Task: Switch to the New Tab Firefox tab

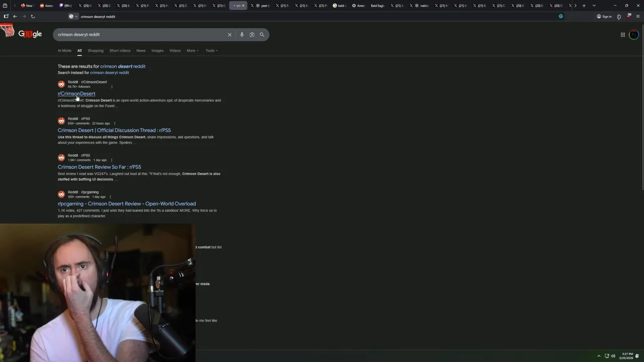Action: (27, 6)
